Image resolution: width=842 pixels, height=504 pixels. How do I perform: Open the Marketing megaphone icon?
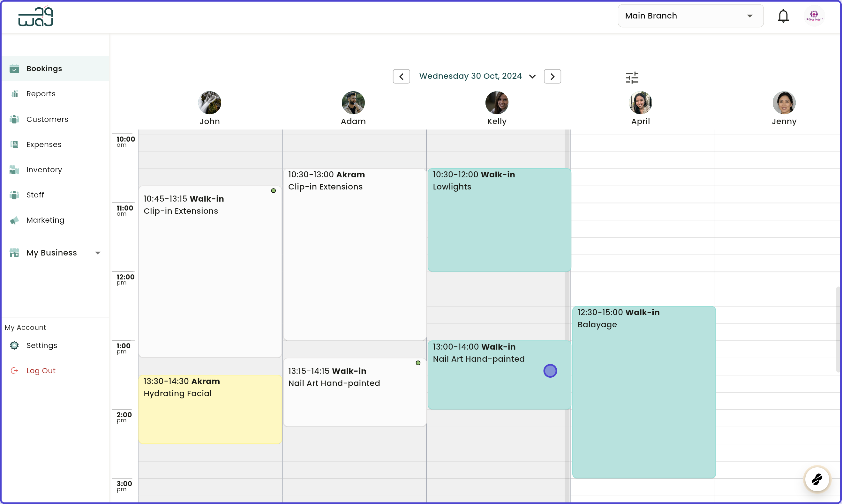point(14,220)
